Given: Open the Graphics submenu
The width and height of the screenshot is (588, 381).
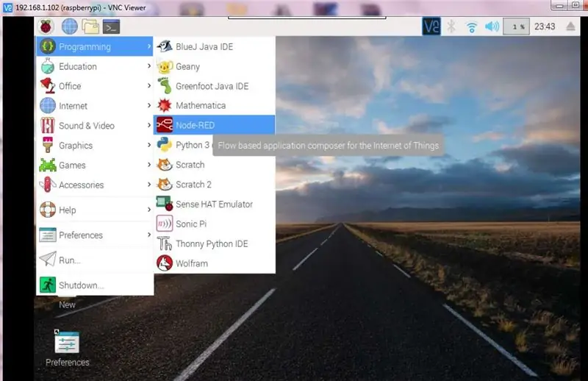Looking at the screenshot, I should point(95,146).
